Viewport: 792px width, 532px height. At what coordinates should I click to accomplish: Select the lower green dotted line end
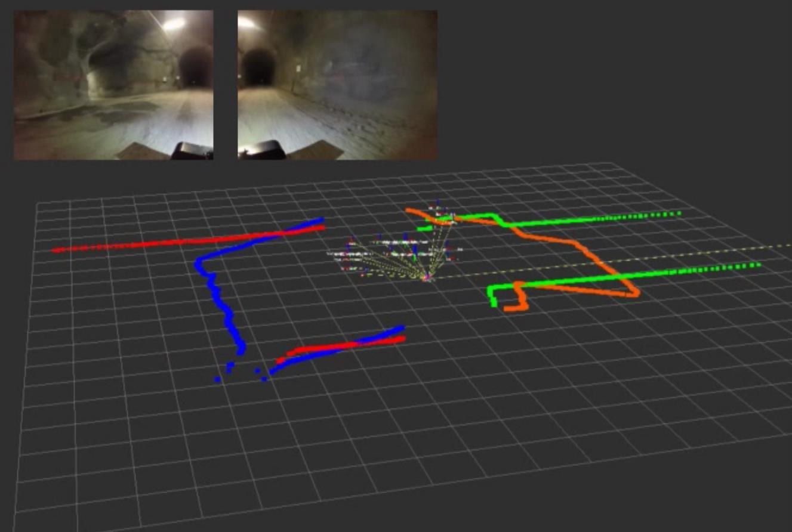coord(757,264)
